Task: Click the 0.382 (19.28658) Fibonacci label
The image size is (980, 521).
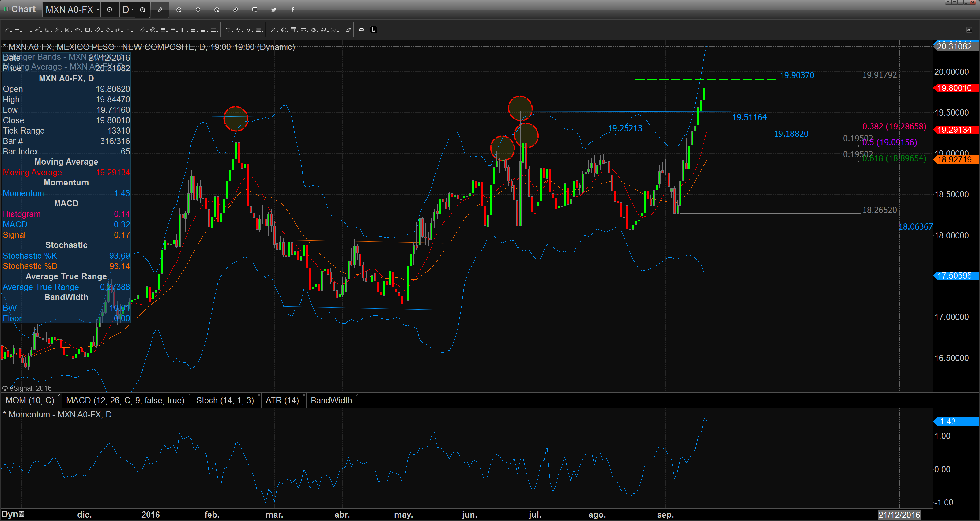Action: (x=894, y=127)
